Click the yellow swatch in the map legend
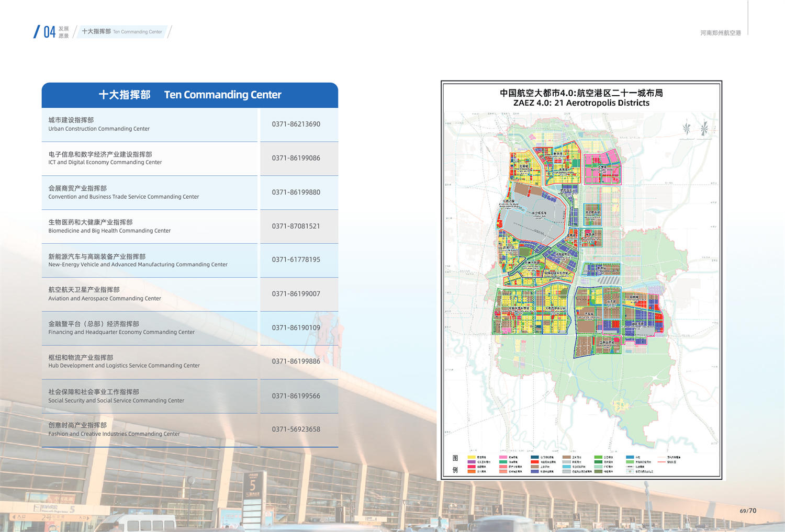Viewport: 785px width, 532px height. pos(471,457)
